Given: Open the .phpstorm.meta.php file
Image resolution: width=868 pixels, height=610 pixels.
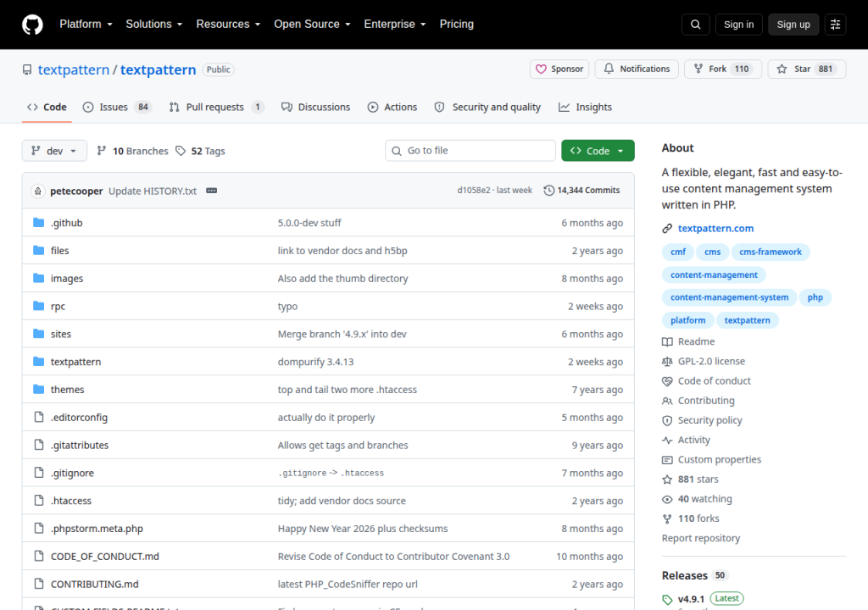Looking at the screenshot, I should tap(97, 529).
